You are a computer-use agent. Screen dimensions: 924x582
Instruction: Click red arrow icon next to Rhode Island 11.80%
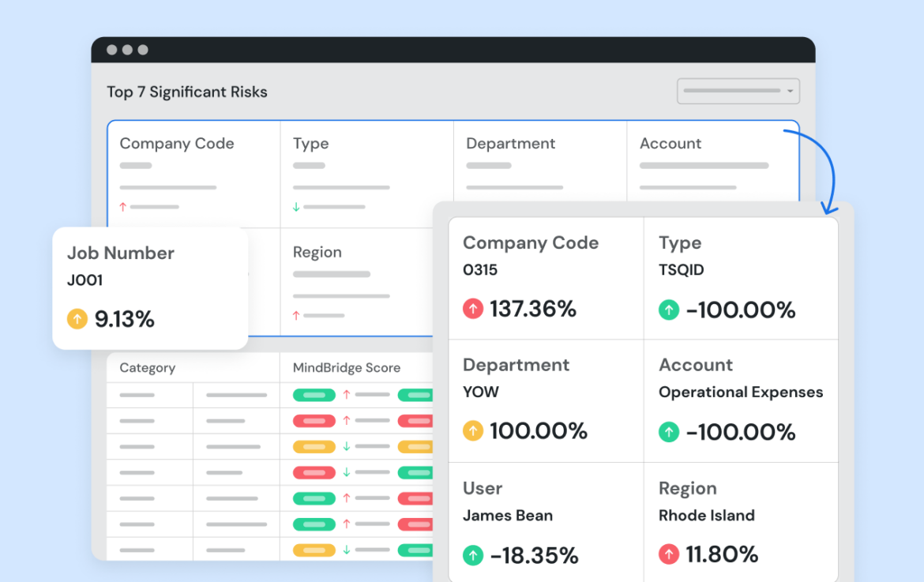point(668,554)
